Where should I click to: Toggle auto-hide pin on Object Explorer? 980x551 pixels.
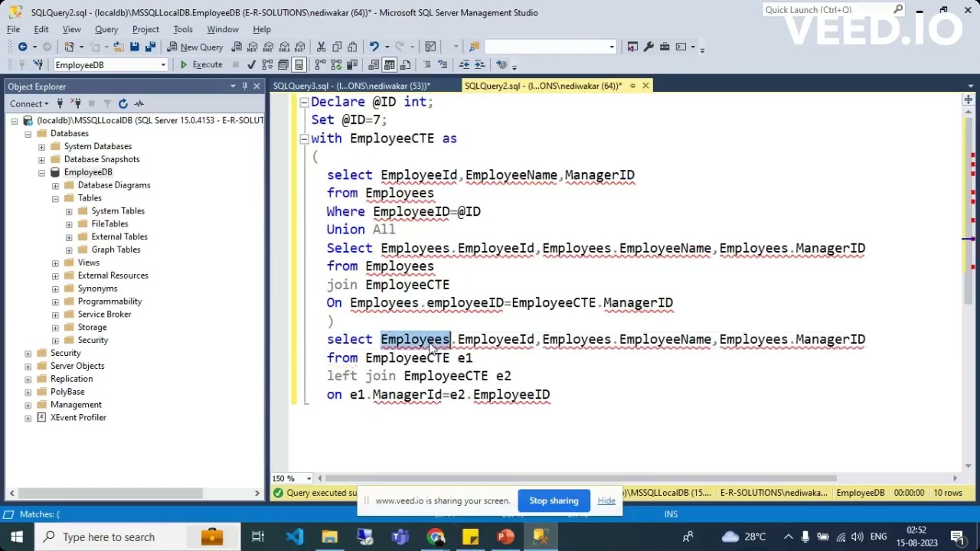(245, 86)
